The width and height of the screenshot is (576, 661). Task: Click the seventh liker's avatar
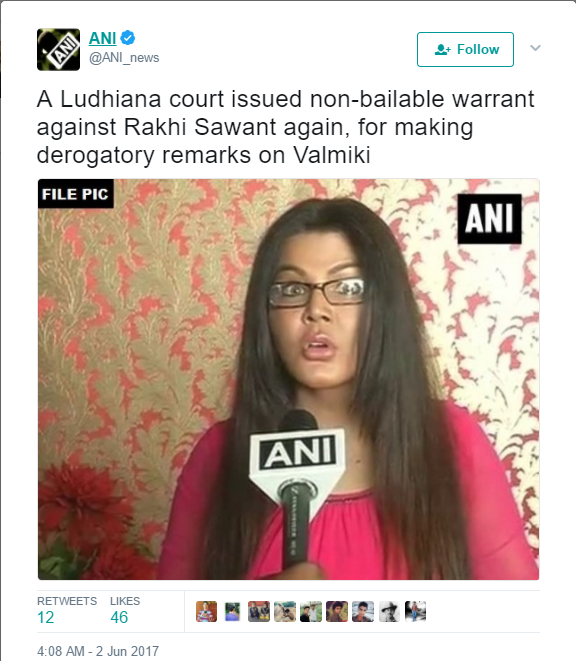point(363,611)
